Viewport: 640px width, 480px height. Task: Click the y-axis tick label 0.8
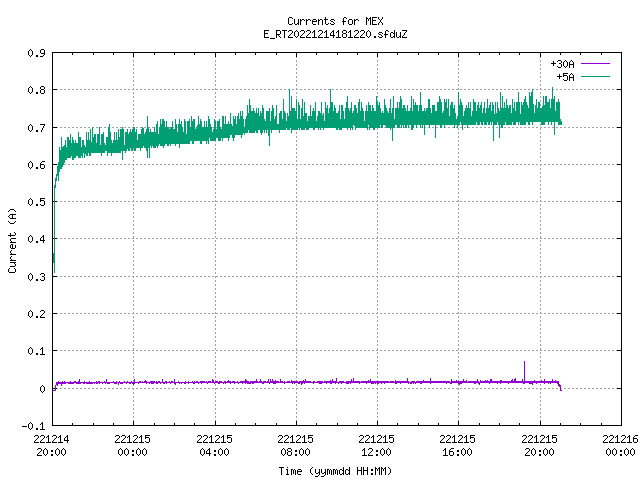37,90
